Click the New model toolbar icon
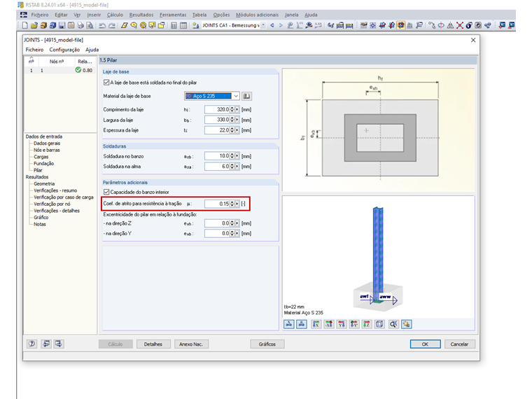Viewport: 532px width, 399px height. pos(24,25)
